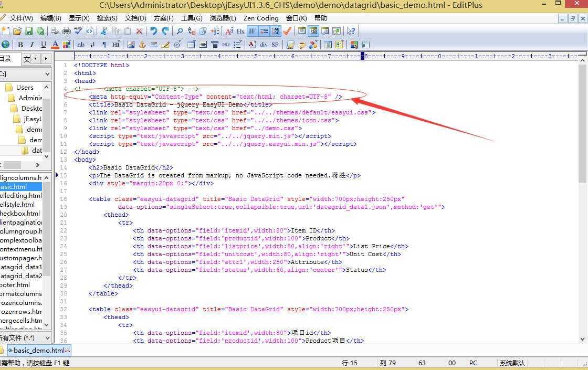Open the Hi heading dropdown
The width and height of the screenshot is (588, 370).
[115, 45]
